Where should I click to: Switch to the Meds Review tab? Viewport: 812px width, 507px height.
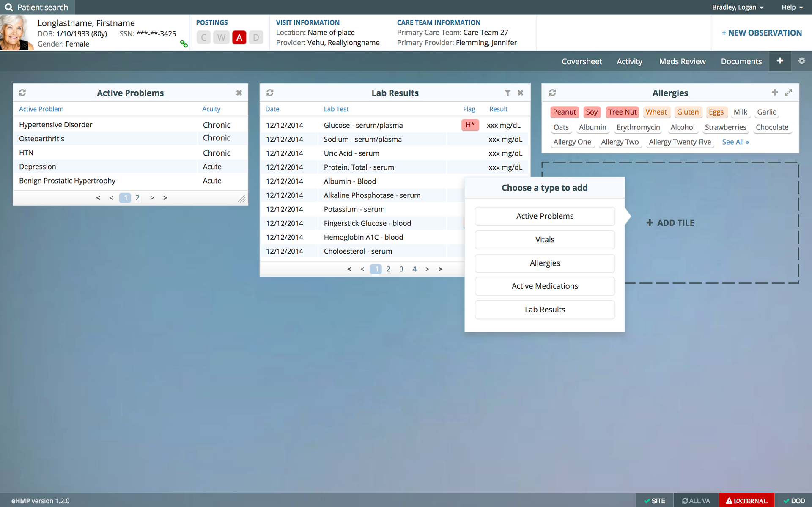[682, 61]
